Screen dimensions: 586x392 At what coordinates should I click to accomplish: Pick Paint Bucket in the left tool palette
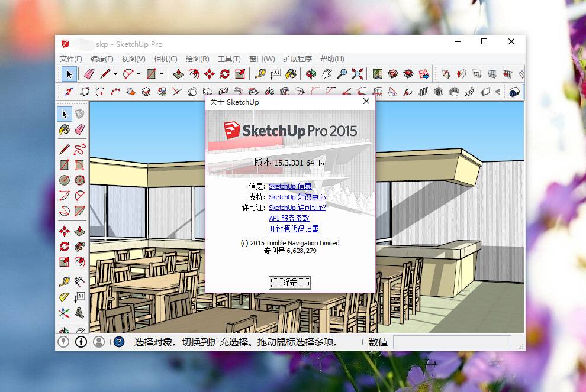click(x=65, y=129)
